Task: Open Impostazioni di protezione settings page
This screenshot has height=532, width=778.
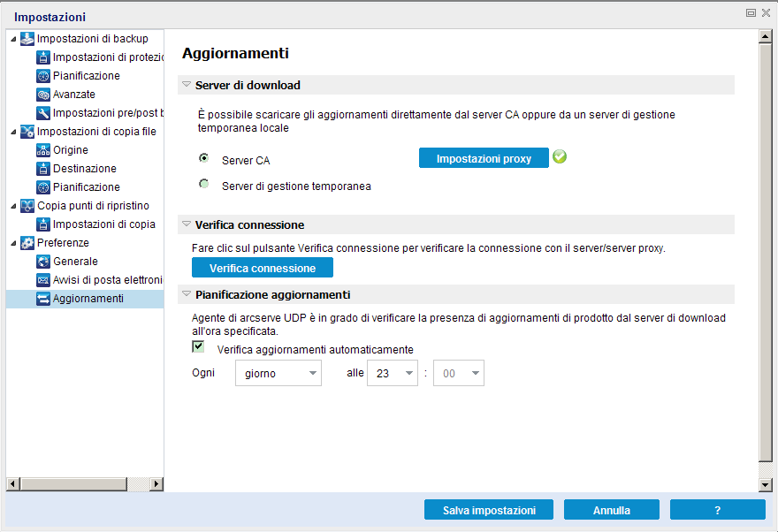Action: point(108,57)
